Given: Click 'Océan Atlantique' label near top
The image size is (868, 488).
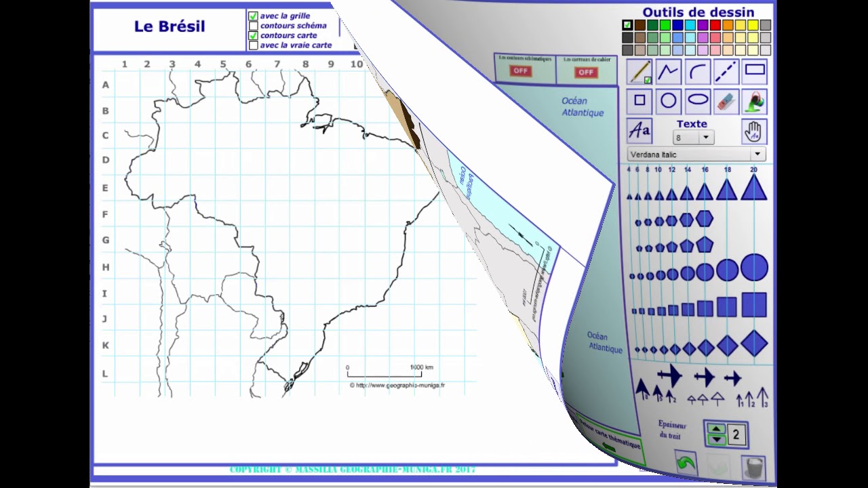Looking at the screenshot, I should pos(582,107).
